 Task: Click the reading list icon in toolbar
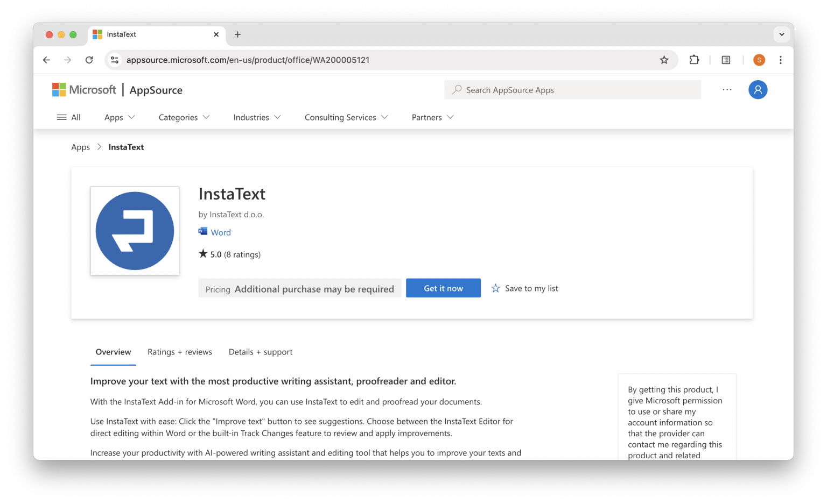point(726,60)
